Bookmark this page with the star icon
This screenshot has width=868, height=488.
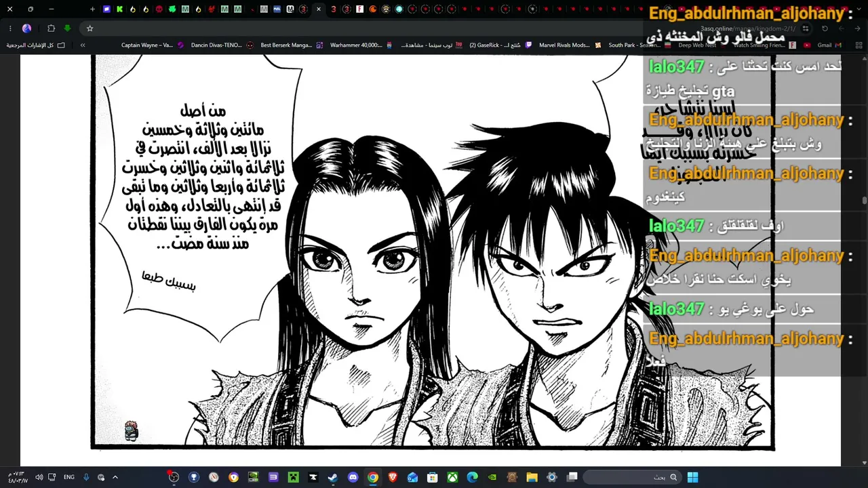coord(90,28)
